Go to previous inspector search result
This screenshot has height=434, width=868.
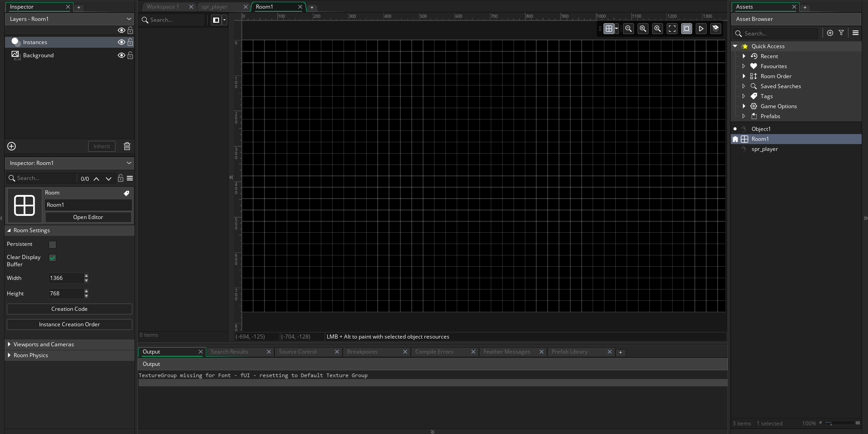click(96, 179)
